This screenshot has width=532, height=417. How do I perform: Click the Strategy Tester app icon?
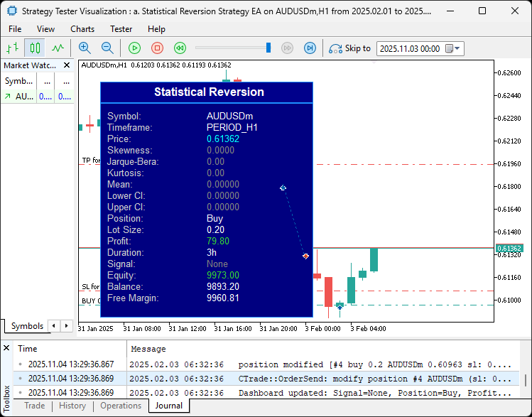click(x=11, y=11)
